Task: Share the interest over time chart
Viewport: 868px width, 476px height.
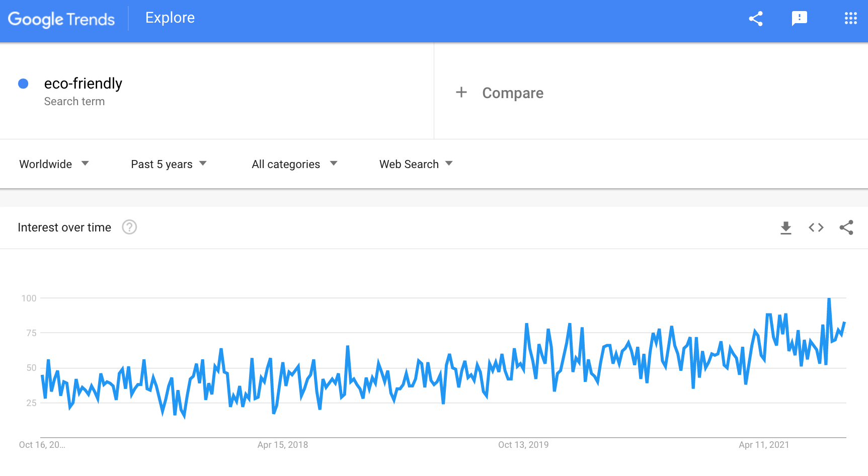Action: click(x=846, y=227)
